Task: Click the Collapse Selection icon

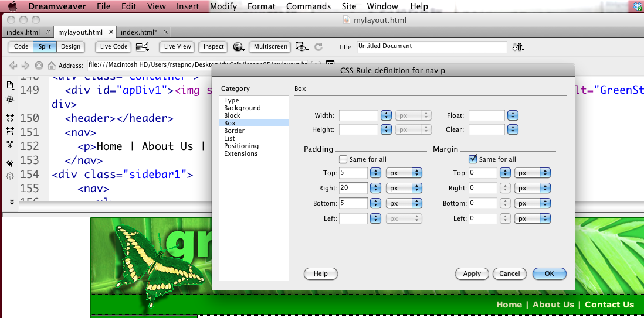Action: tap(11, 131)
